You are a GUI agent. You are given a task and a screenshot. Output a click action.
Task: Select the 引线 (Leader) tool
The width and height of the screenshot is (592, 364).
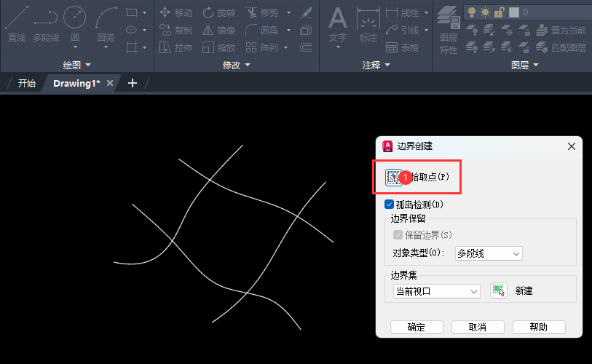coord(403,30)
